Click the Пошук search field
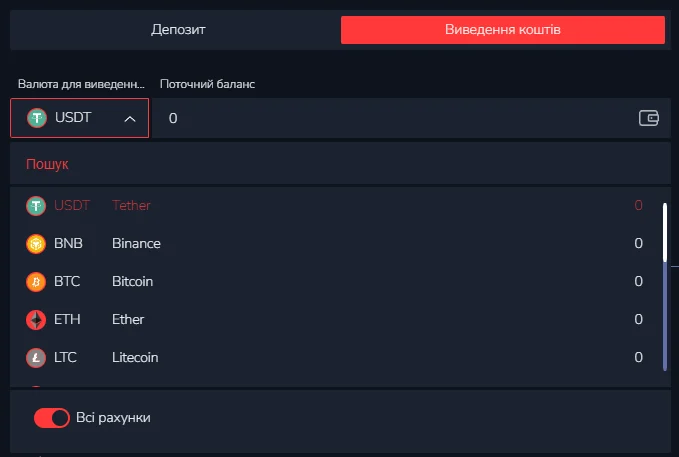679x457 pixels. point(340,164)
